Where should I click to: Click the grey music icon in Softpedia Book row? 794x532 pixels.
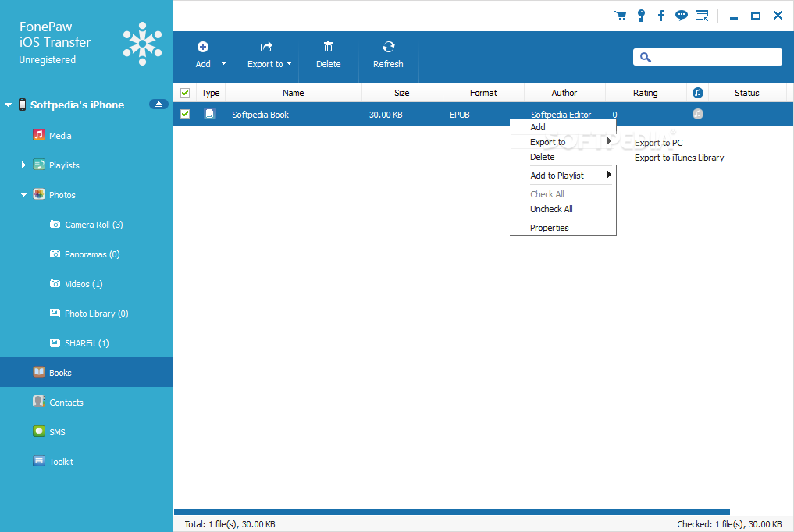point(698,114)
